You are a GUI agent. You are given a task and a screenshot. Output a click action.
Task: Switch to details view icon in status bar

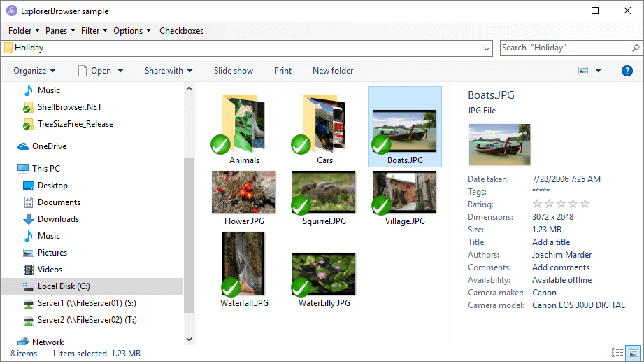(617, 353)
